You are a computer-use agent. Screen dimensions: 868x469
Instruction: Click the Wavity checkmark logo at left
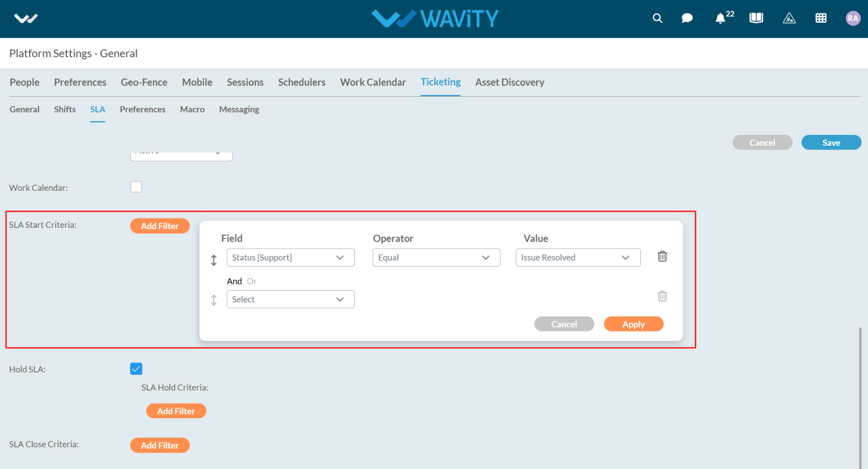26,19
